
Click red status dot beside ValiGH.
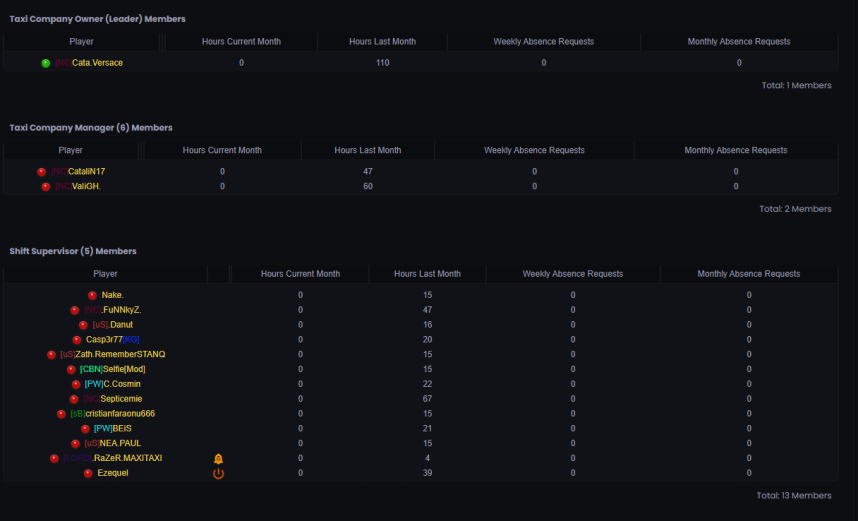tap(46, 187)
